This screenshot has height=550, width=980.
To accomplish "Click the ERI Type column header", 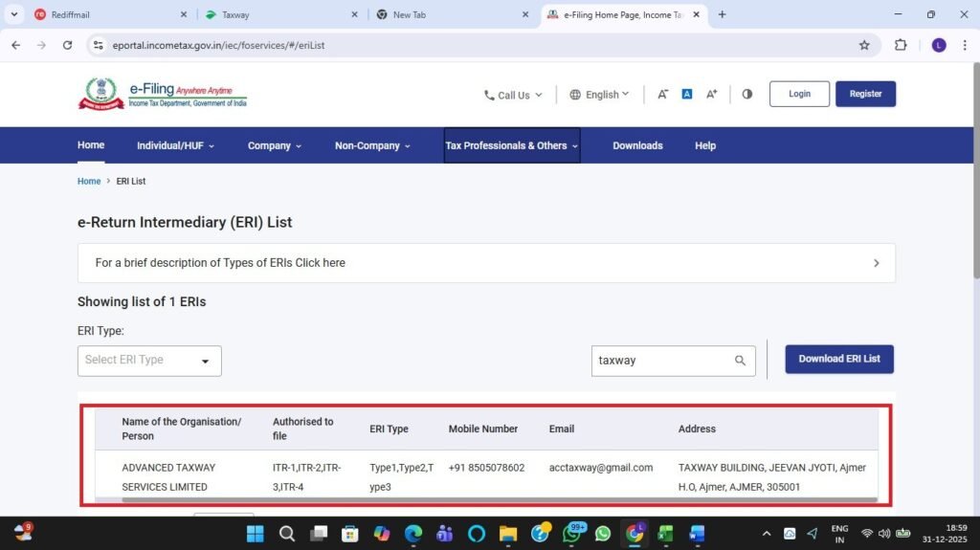I will [389, 429].
